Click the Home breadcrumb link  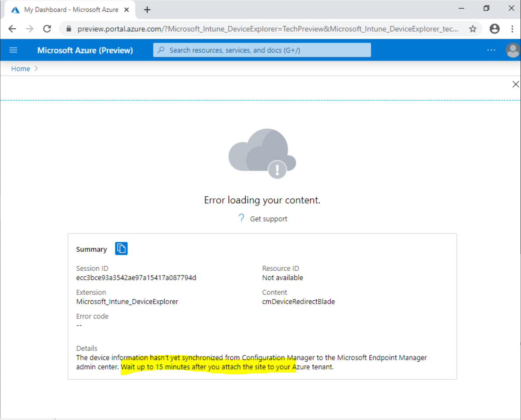20,69
